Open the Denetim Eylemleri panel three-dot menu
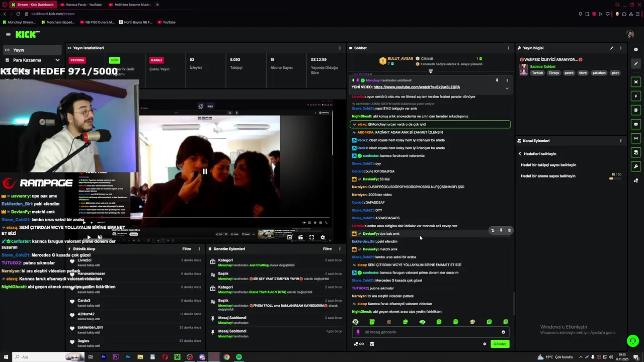Viewport: 644px width, 362px height. pyautogui.click(x=340, y=249)
